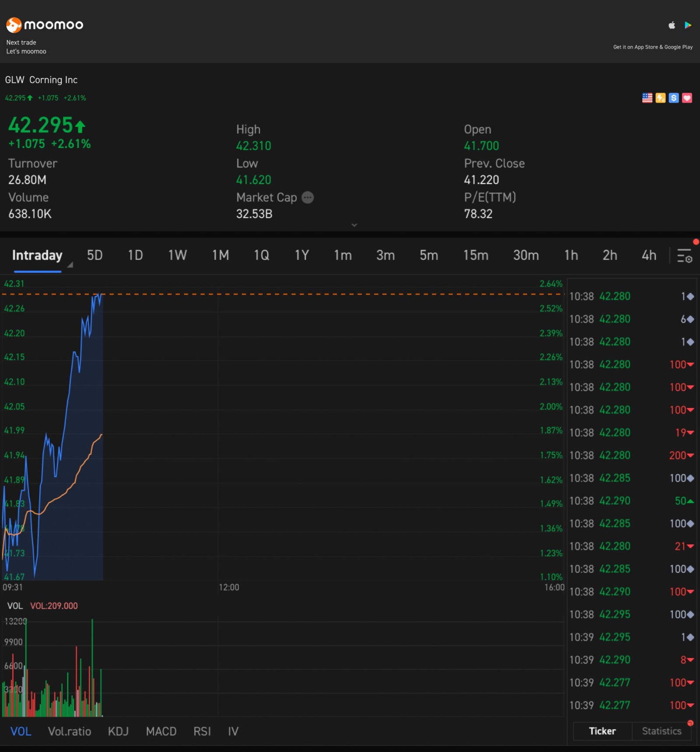Click the VOL:209.000 readout
The width and height of the screenshot is (700, 752).
point(54,606)
